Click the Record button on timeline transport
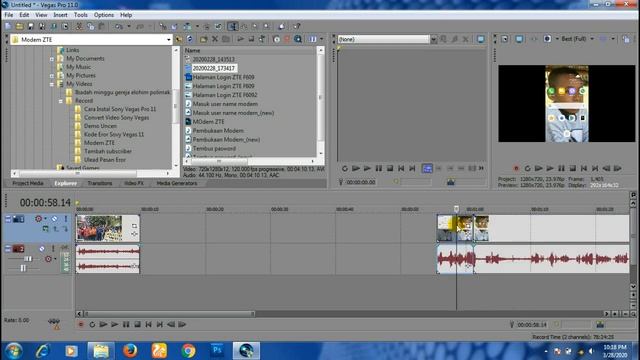Screen dimensions: 640x360 click(81, 324)
